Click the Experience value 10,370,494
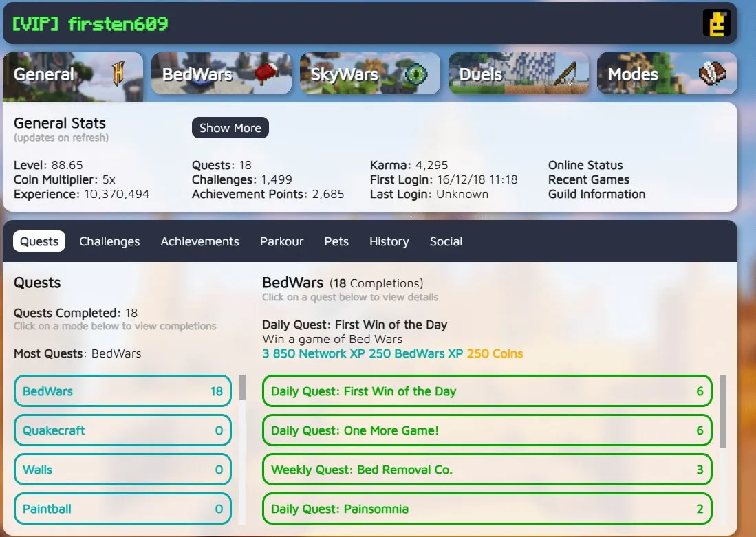Screen dimensions: 756x537 click(117, 195)
